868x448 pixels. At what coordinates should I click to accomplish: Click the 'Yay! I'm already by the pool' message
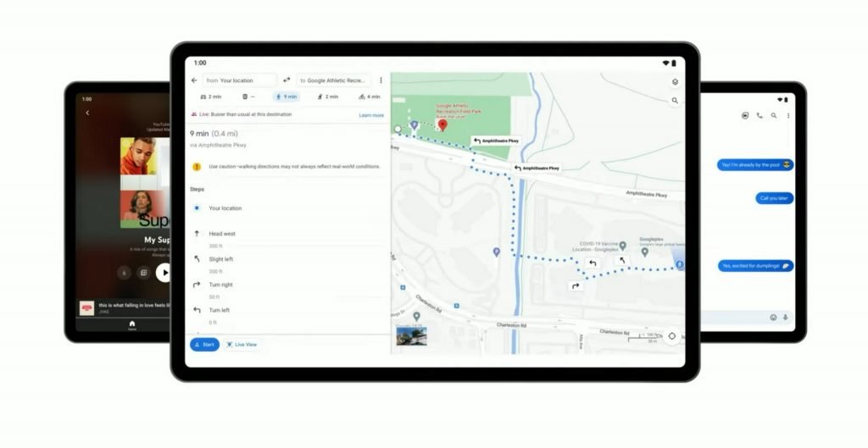(755, 165)
